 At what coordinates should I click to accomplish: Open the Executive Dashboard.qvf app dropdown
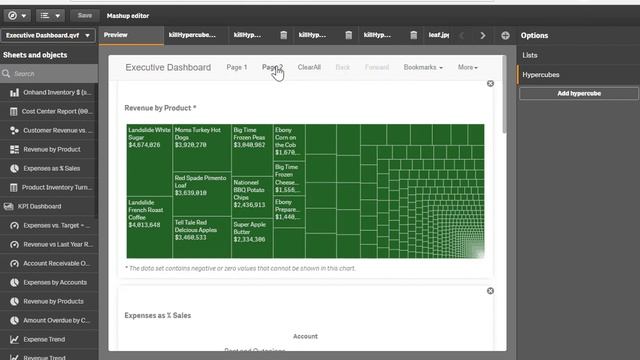point(48,36)
